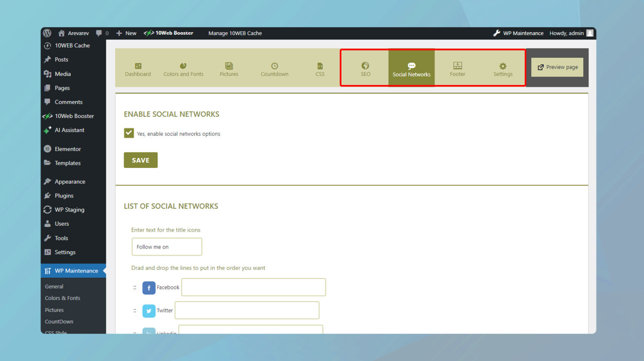
Task: Uncheck enable social networks options
Action: click(x=128, y=133)
